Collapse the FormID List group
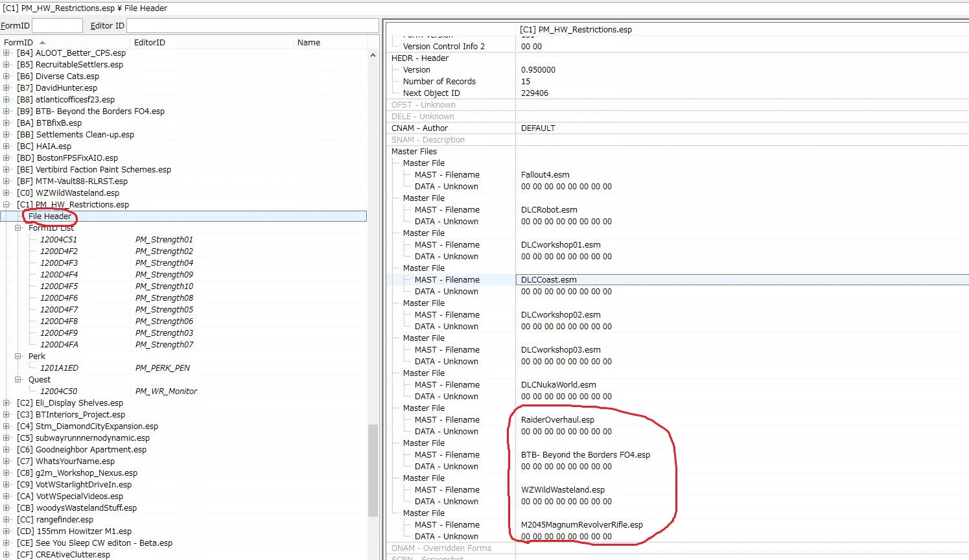Screen dimensions: 969x560 tap(18, 228)
